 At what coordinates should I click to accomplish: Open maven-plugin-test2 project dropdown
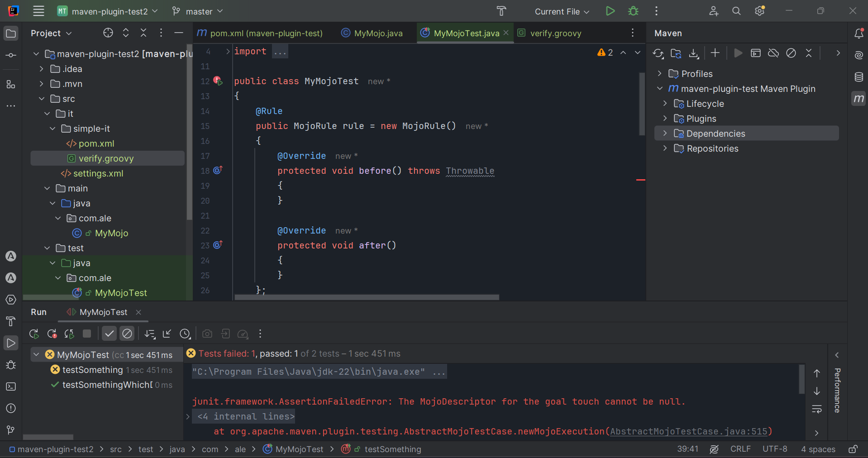point(108,11)
